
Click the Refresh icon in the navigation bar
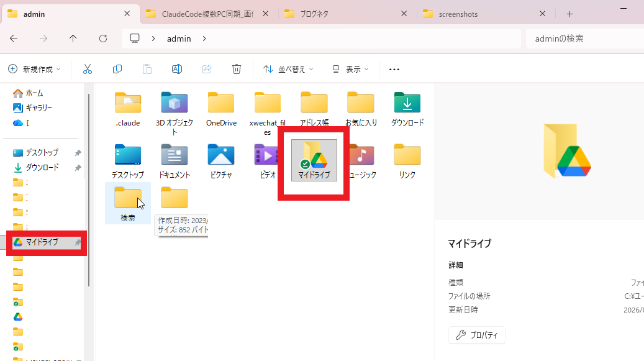[103, 39]
